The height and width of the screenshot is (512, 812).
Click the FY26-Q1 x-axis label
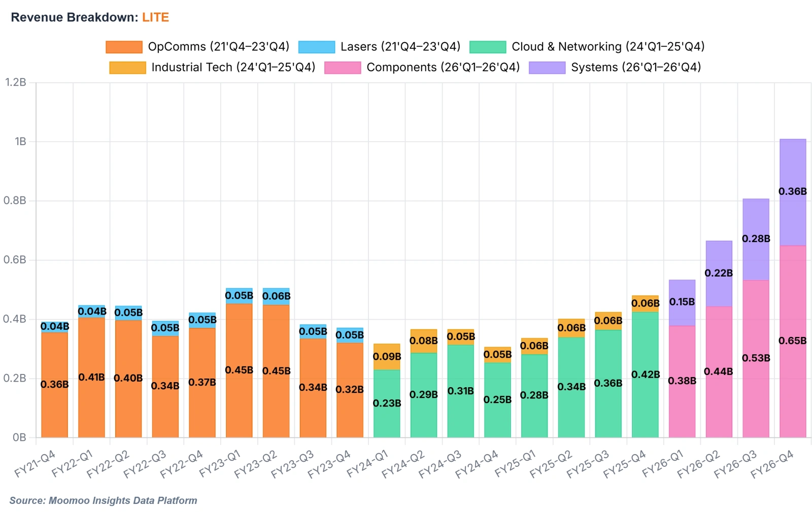[663, 464]
